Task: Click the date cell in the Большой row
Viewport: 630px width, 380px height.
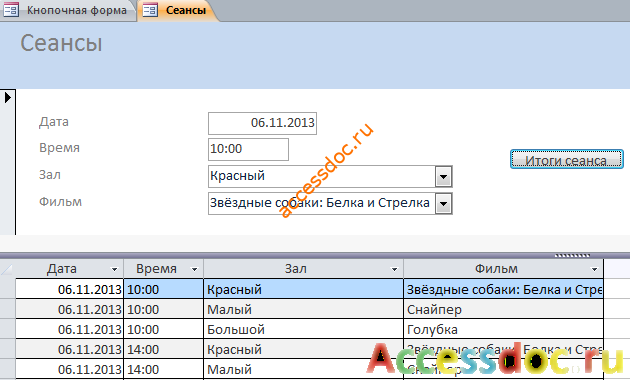Action: pos(69,329)
